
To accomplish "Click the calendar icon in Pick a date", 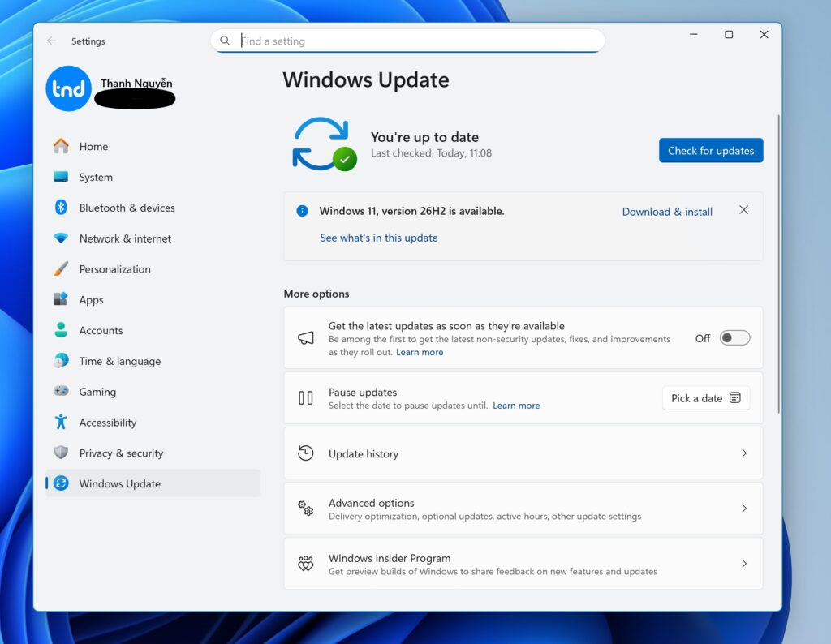I will [x=735, y=397].
